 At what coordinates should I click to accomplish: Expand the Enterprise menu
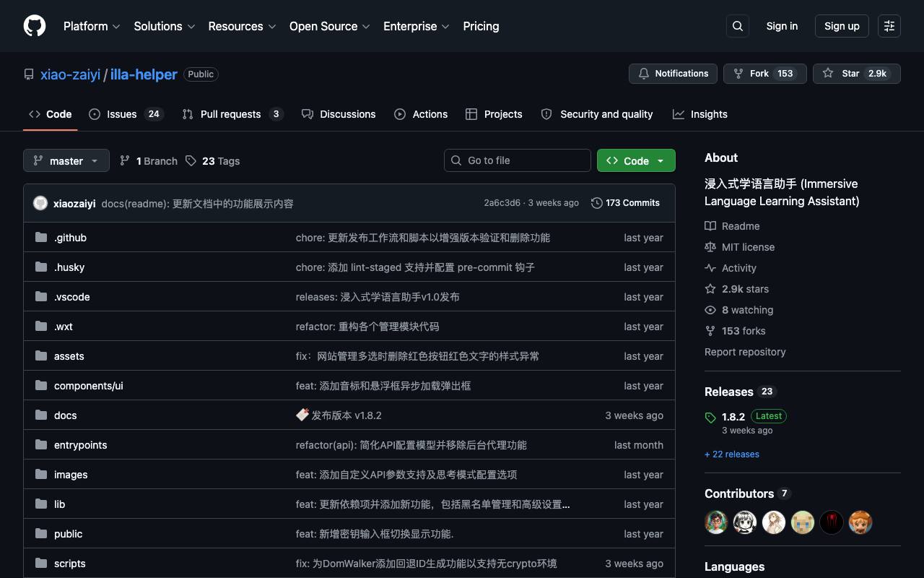417,26
